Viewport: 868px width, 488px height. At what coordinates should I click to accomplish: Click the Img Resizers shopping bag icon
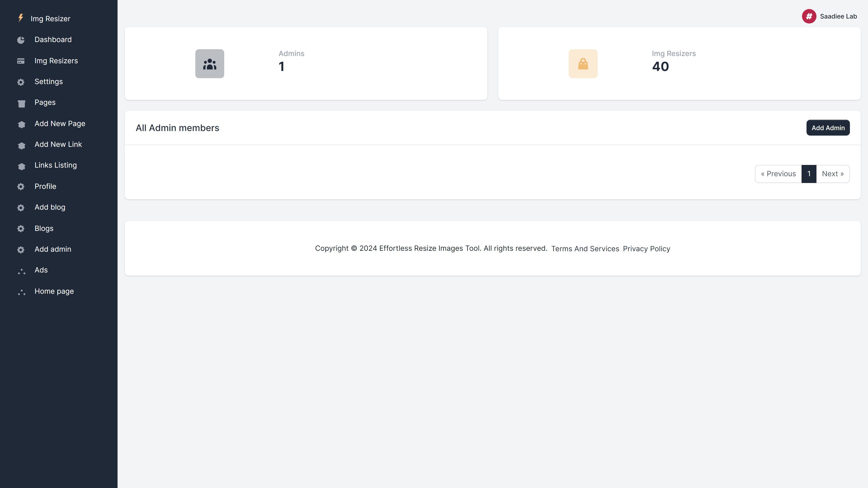[583, 64]
